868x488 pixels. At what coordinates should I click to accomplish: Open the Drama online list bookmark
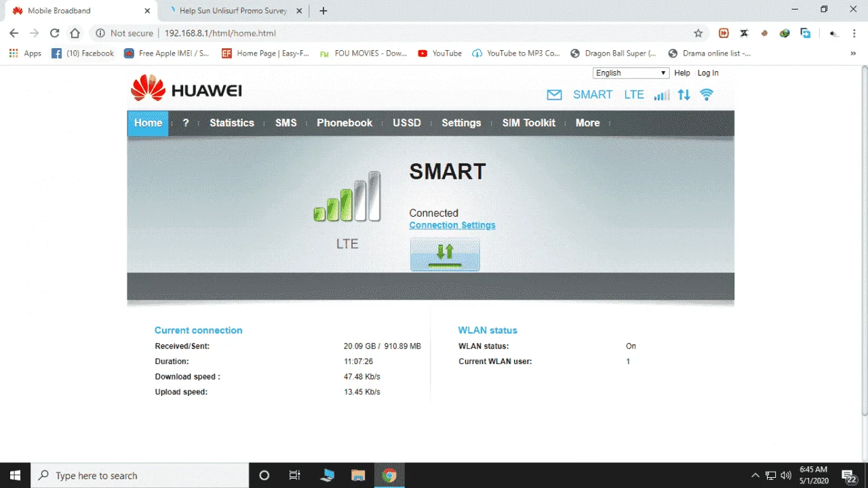pyautogui.click(x=709, y=54)
